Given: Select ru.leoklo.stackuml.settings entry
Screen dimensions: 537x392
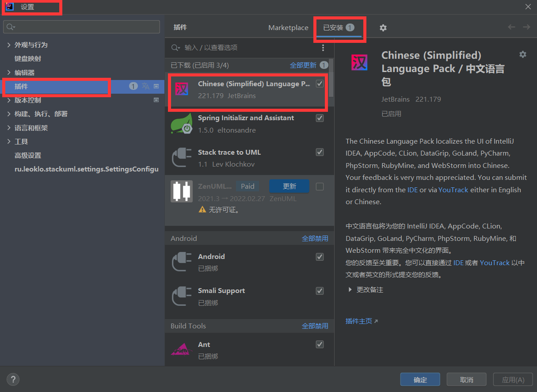Looking at the screenshot, I should point(86,169).
